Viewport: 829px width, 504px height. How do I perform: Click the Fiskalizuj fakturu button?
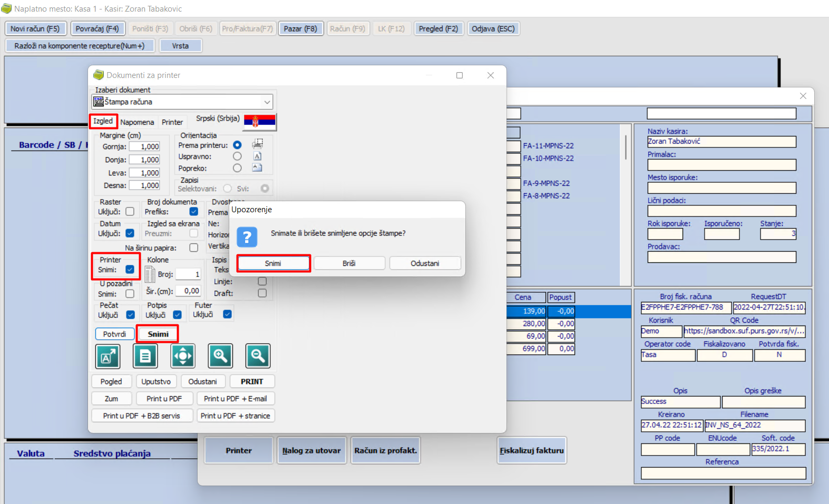point(532,450)
